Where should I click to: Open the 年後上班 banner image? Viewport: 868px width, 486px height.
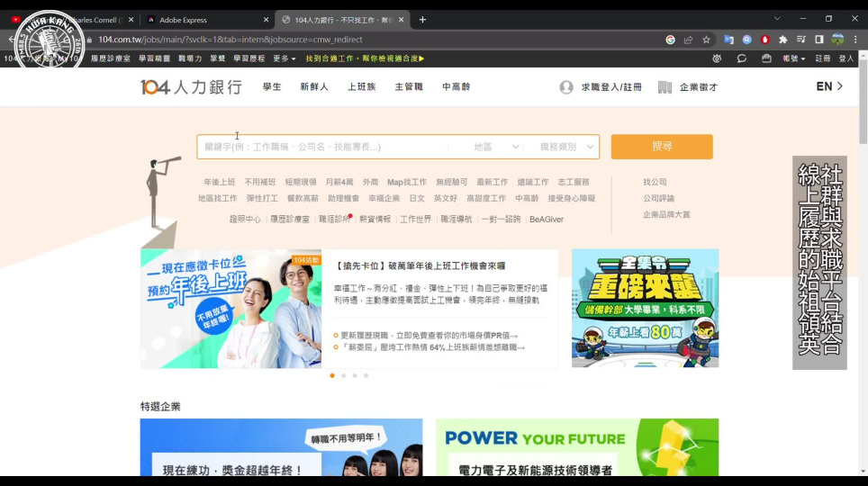231,309
